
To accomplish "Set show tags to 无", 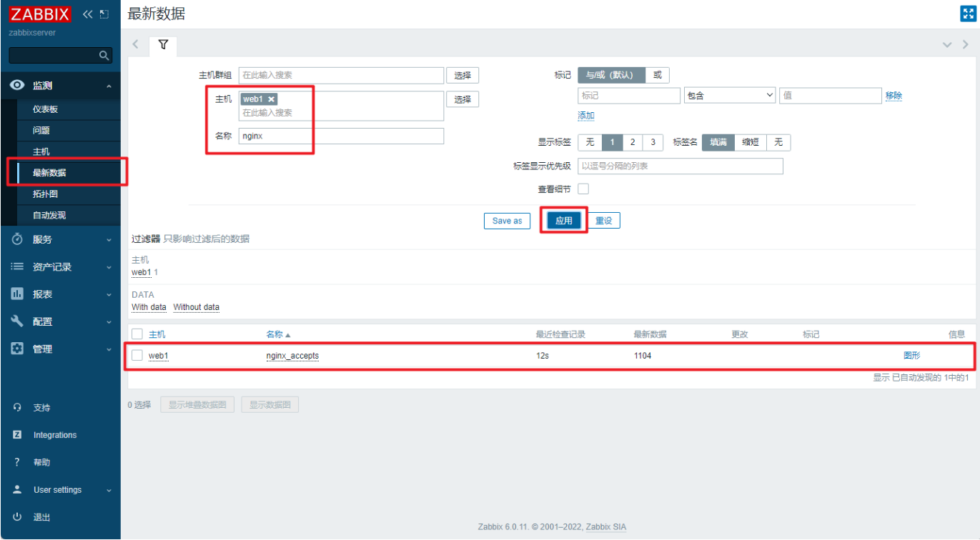I will tap(590, 142).
